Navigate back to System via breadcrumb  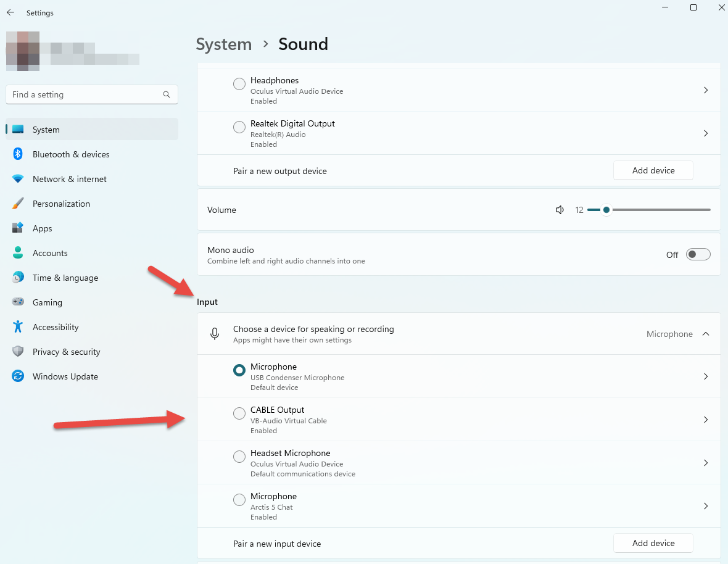click(223, 44)
